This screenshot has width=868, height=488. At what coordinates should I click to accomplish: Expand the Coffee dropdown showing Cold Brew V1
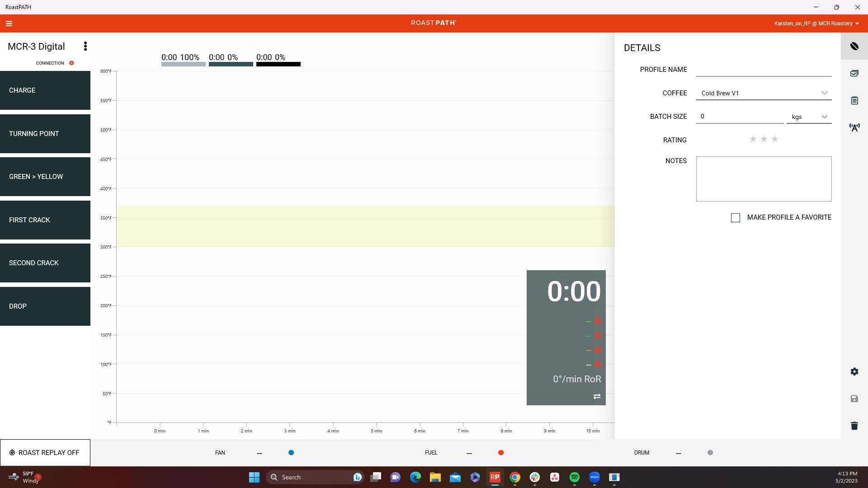coord(764,93)
